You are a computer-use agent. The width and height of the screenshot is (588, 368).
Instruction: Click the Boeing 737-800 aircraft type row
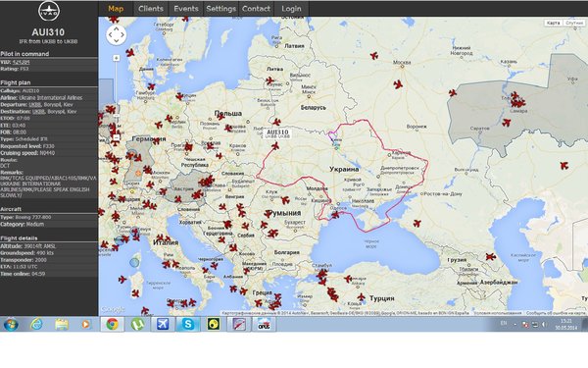49,217
